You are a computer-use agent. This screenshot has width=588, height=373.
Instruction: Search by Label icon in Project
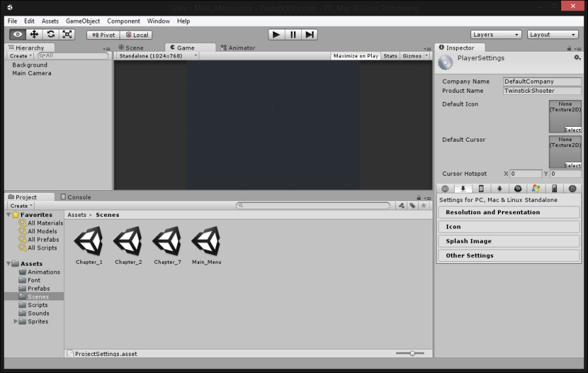coord(412,205)
